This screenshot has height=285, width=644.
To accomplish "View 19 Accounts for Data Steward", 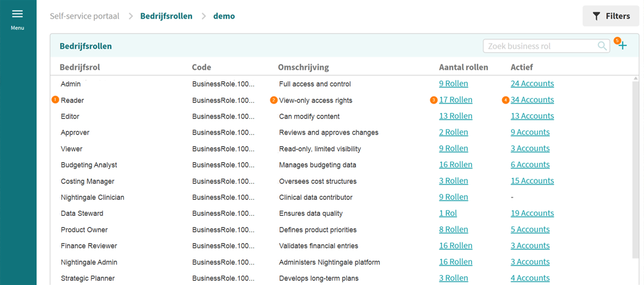I will pos(532,214).
